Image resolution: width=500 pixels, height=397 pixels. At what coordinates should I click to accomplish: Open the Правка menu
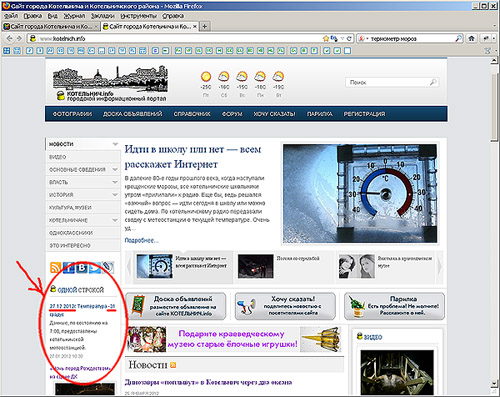pyautogui.click(x=33, y=16)
